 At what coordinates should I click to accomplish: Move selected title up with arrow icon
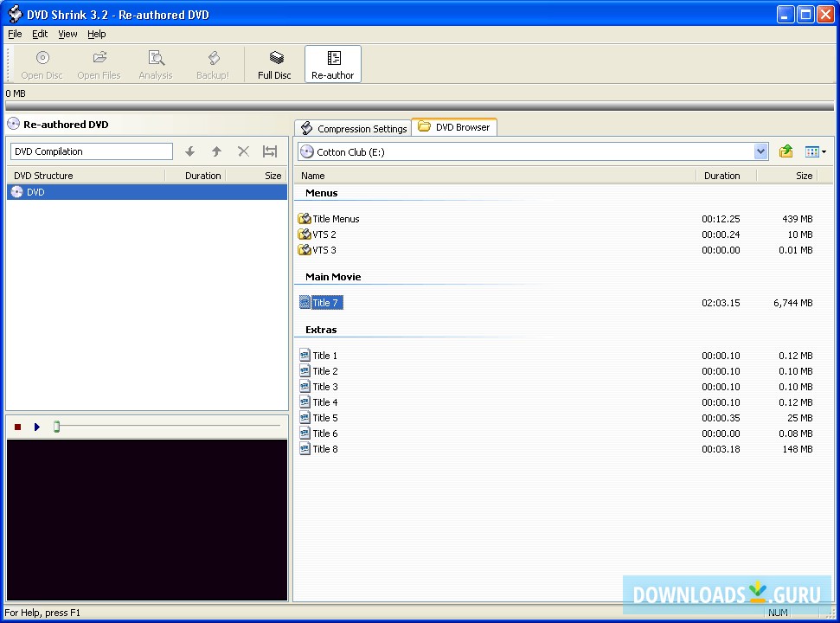pyautogui.click(x=216, y=151)
